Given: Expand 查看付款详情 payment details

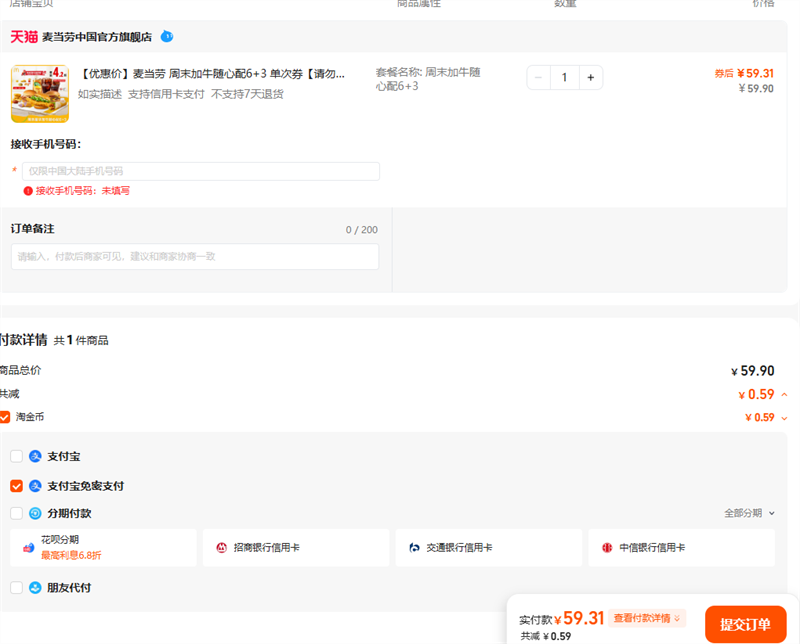Looking at the screenshot, I should [x=647, y=618].
